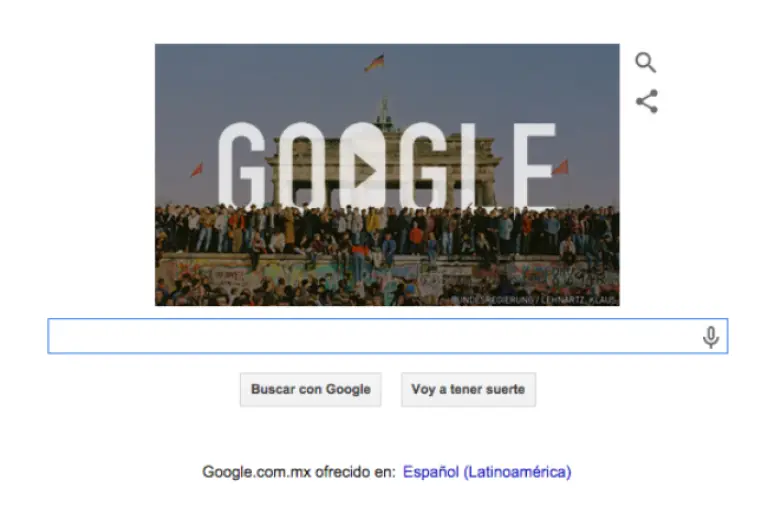
Task: Click the second letter G in doodle
Action: [424, 166]
